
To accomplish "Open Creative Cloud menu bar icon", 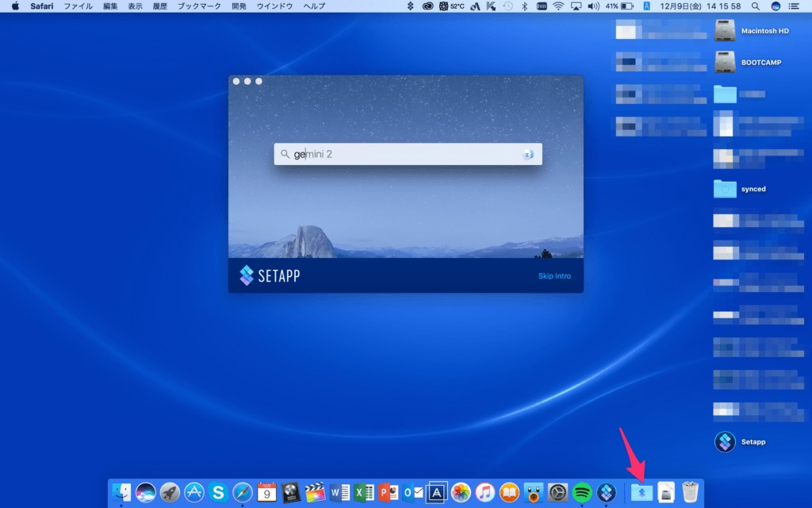I will click(427, 6).
